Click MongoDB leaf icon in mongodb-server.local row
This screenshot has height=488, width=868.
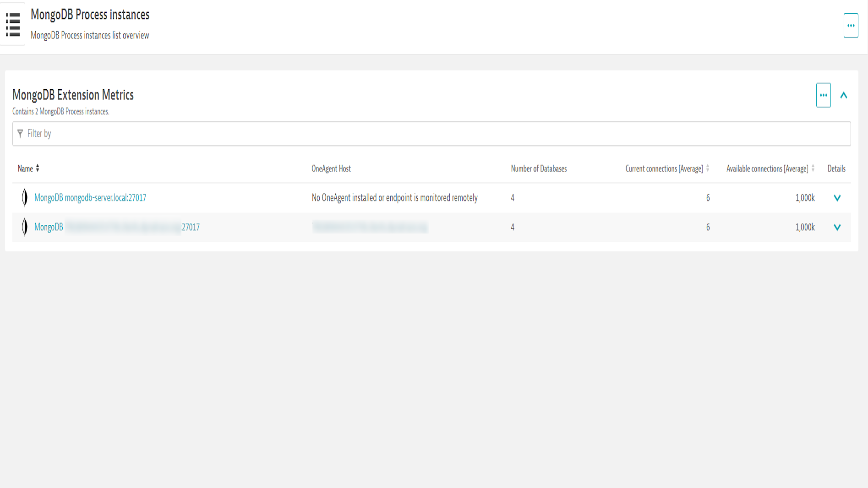point(25,198)
